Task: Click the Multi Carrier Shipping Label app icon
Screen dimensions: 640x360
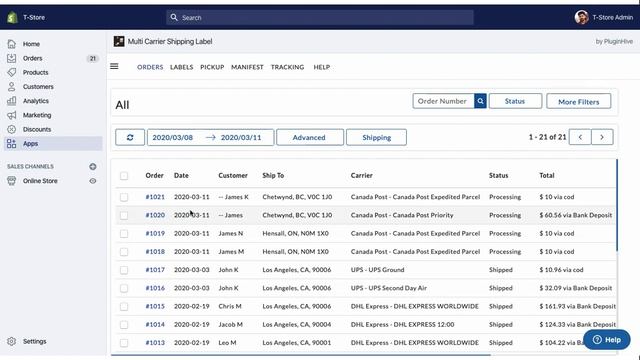Action: click(119, 41)
